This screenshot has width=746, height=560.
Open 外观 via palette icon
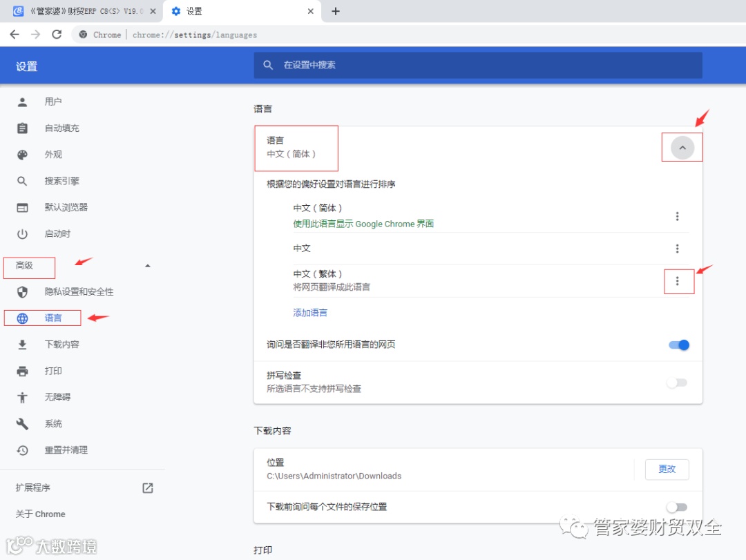pyautogui.click(x=22, y=155)
